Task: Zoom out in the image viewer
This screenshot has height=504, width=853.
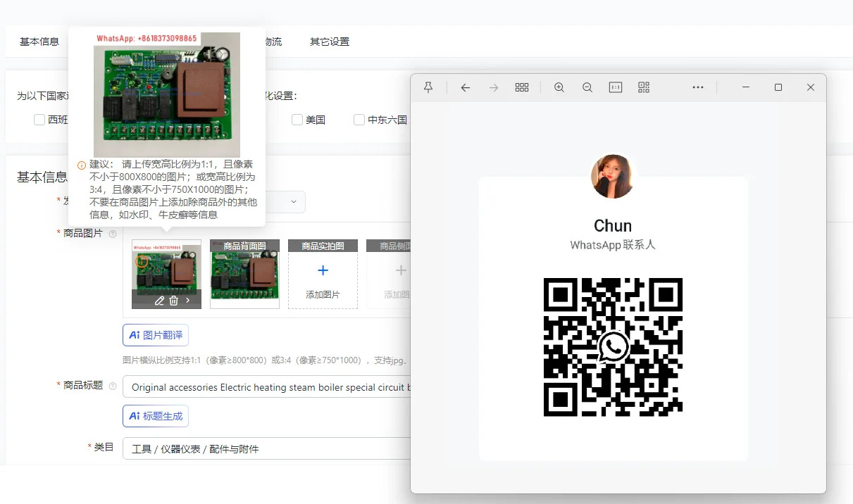Action: [x=587, y=87]
